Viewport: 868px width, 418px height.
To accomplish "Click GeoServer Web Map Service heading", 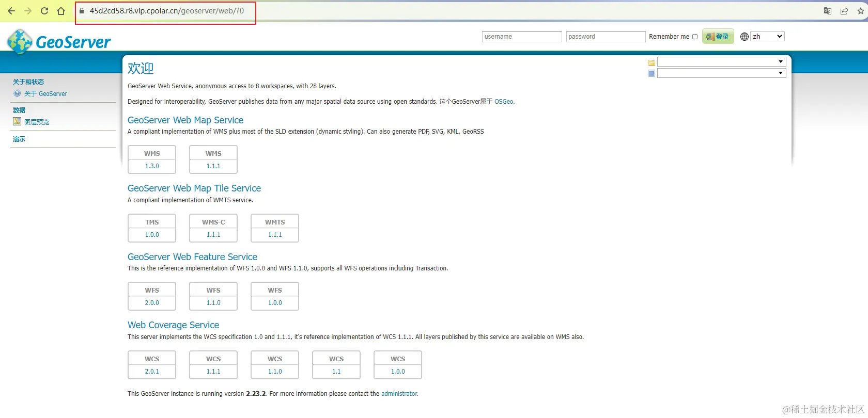I will (x=185, y=120).
